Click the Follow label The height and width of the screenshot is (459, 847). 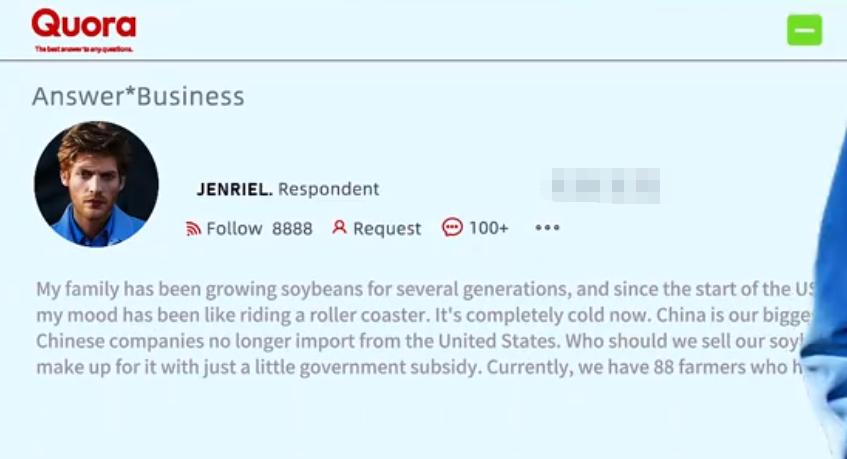click(234, 229)
